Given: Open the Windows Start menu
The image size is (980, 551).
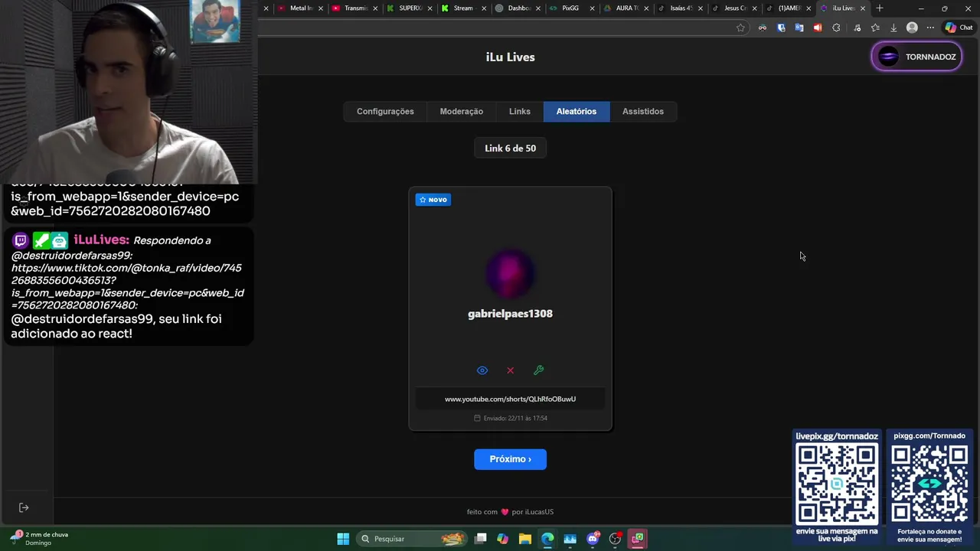Looking at the screenshot, I should click(343, 539).
